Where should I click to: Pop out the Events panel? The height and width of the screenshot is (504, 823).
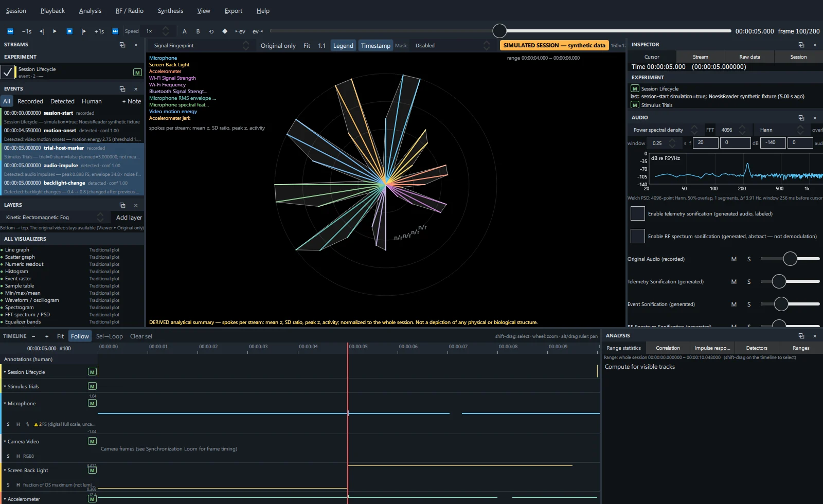122,89
